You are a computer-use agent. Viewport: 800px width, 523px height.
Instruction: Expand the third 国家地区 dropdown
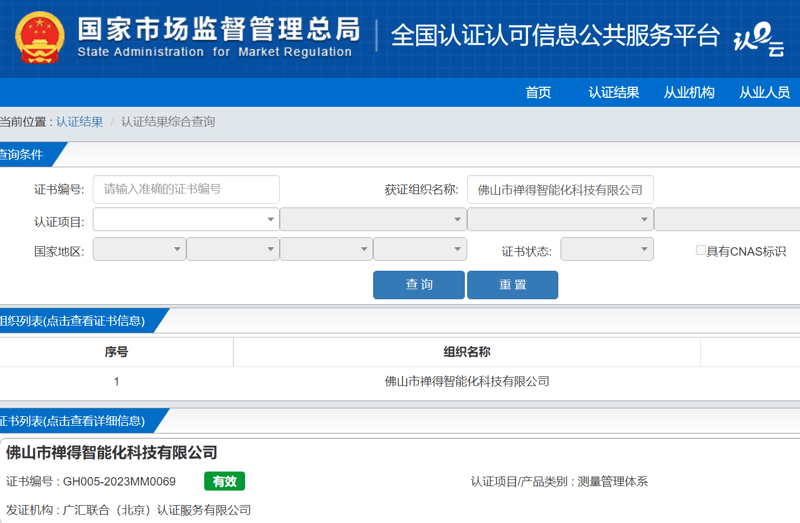coord(326,249)
